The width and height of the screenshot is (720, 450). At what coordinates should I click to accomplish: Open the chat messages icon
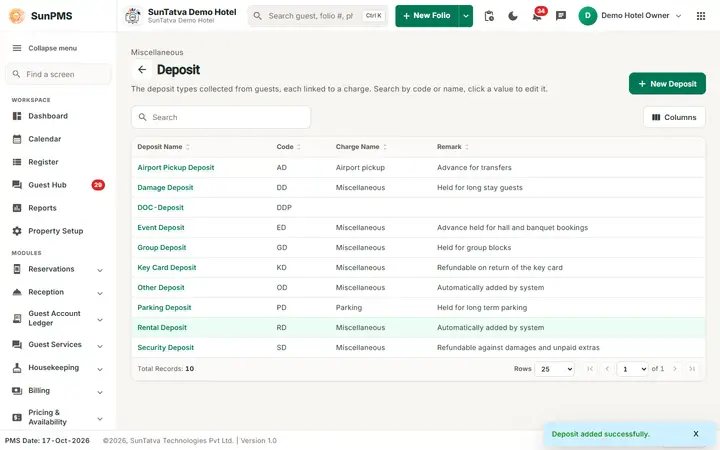point(561,16)
